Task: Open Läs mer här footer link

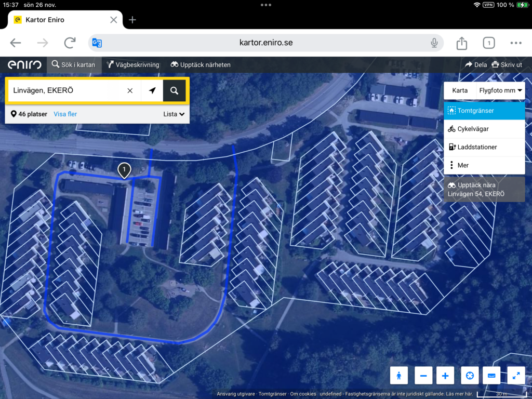Action: tap(459, 394)
